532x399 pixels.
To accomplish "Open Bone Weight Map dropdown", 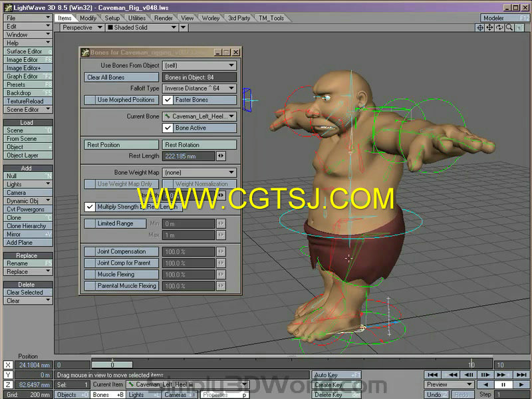I will point(199,173).
